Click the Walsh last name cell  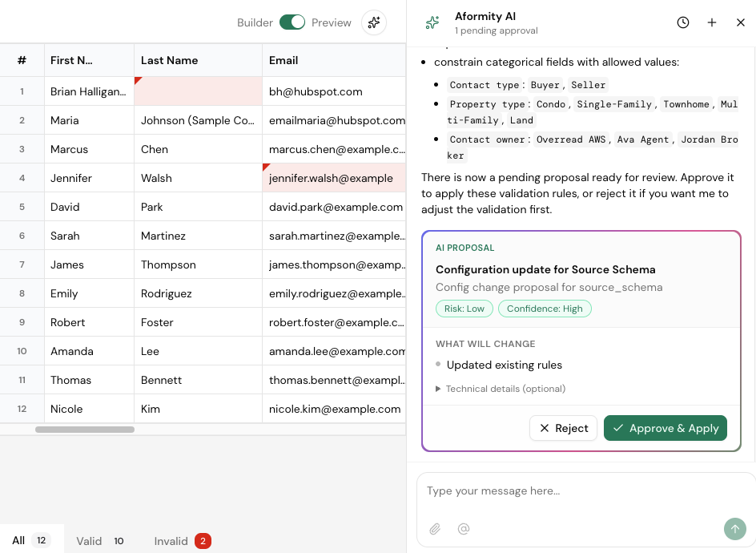click(x=198, y=178)
